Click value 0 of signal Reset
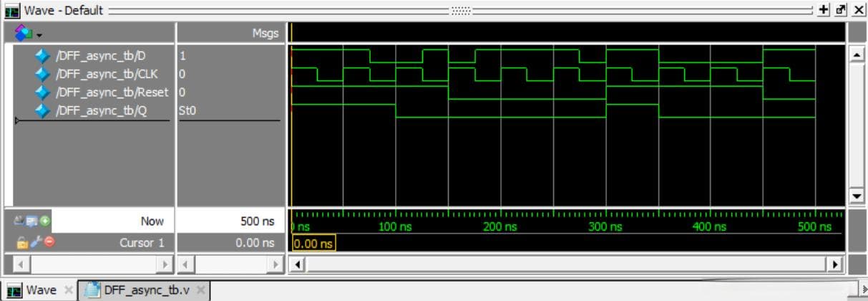The width and height of the screenshot is (868, 301). (182, 92)
